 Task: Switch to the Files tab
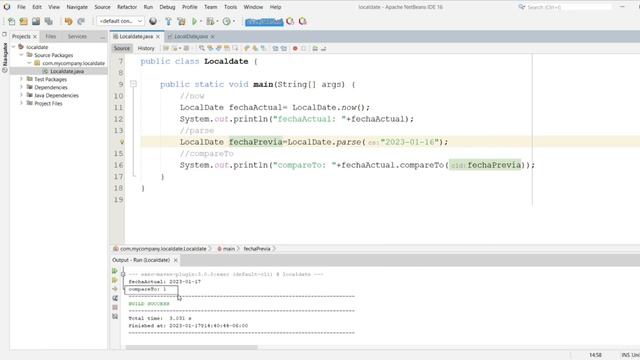pos(51,36)
